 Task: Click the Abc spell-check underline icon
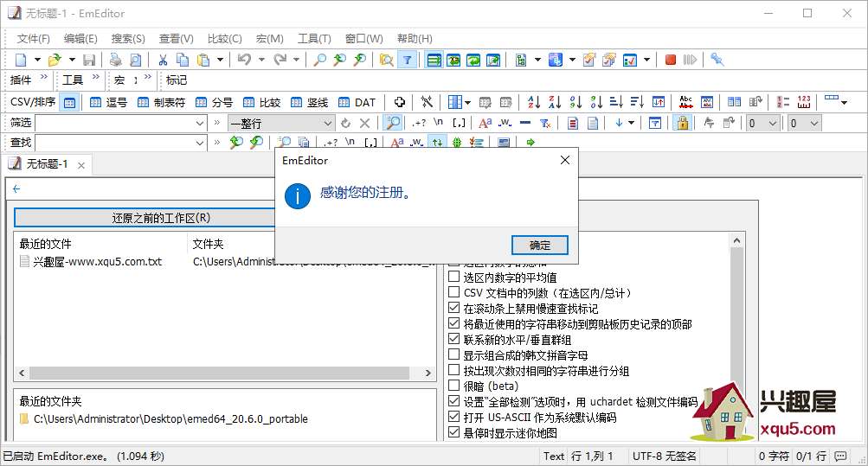[686, 102]
